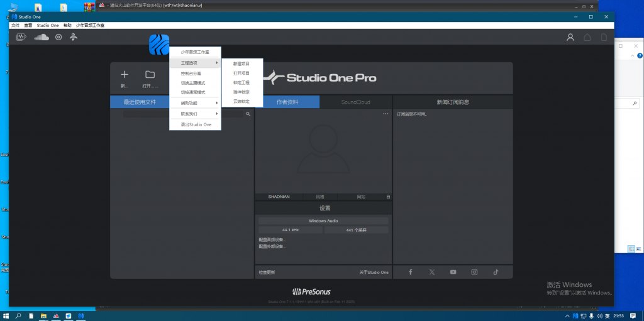
Task: Open the 441 个采样 buffer size dropdown
Action: click(356, 230)
